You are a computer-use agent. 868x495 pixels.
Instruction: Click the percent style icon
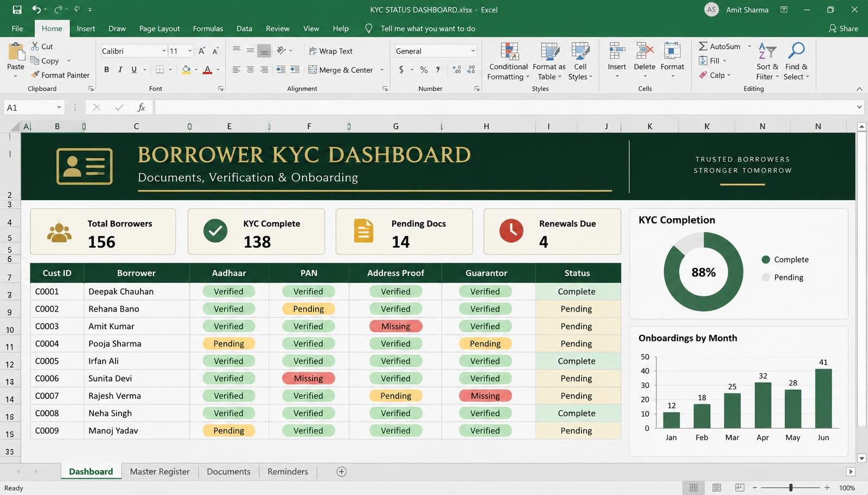tap(424, 70)
